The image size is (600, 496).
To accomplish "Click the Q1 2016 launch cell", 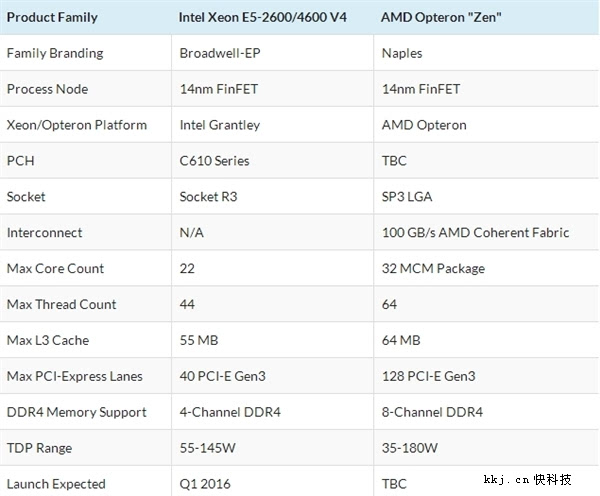I will coord(203,484).
